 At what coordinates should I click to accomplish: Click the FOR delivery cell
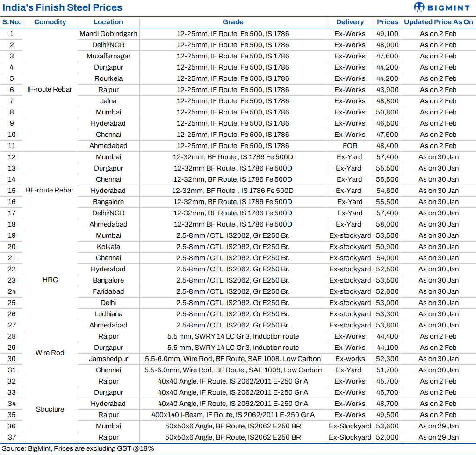point(350,146)
